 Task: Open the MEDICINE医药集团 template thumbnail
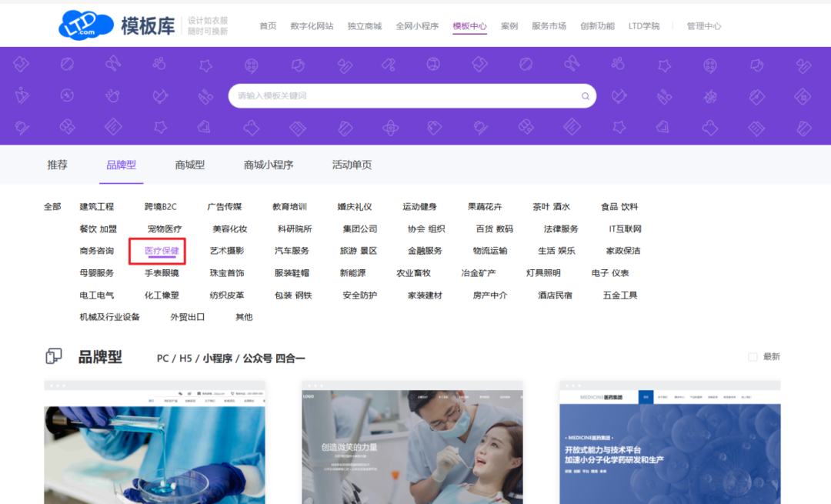[670, 442]
